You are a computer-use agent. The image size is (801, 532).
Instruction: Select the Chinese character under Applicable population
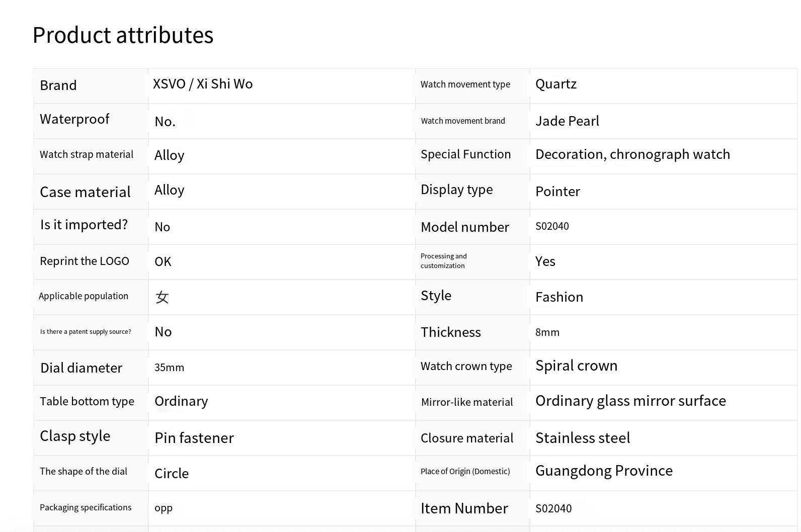click(x=162, y=297)
